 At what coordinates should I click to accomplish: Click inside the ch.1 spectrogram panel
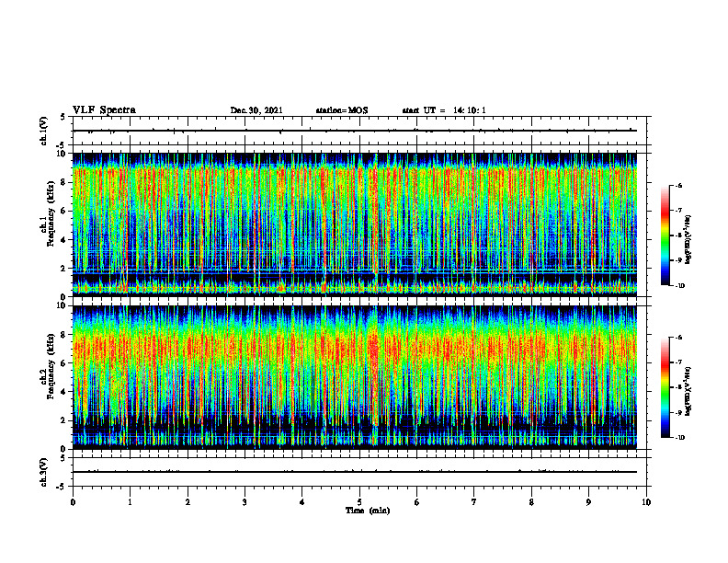(355, 224)
